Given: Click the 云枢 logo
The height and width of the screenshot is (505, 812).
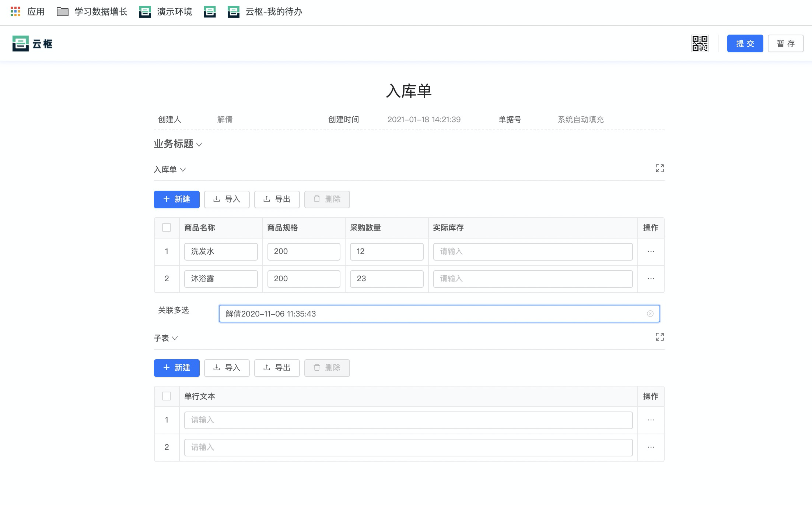Looking at the screenshot, I should pyautogui.click(x=32, y=43).
